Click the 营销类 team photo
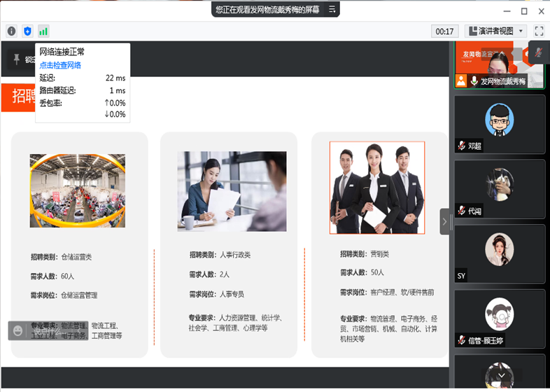Viewport: 550px width, 392px height. pyautogui.click(x=376, y=188)
